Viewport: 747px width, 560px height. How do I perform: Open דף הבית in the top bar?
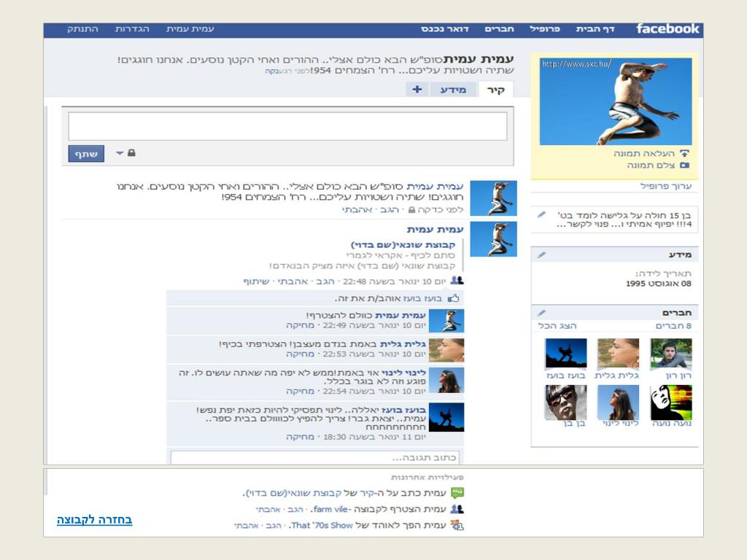595,29
